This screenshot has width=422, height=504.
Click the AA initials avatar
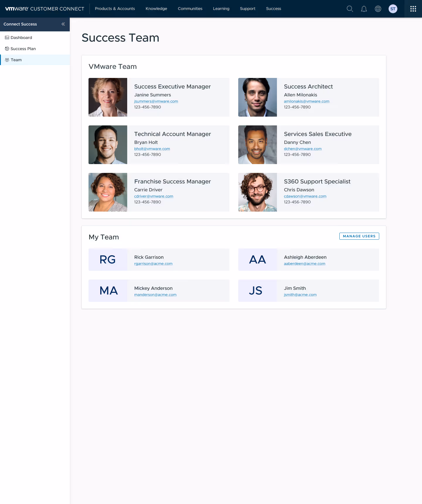click(258, 260)
